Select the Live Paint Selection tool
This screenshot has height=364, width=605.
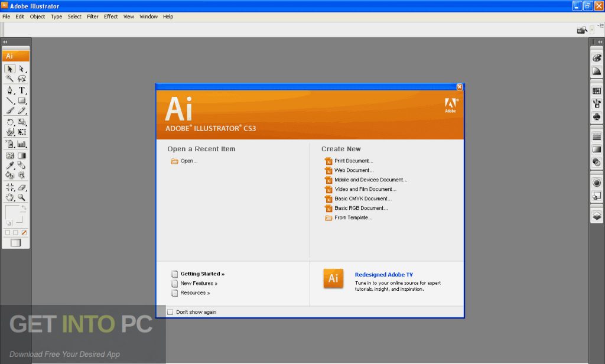point(22,175)
